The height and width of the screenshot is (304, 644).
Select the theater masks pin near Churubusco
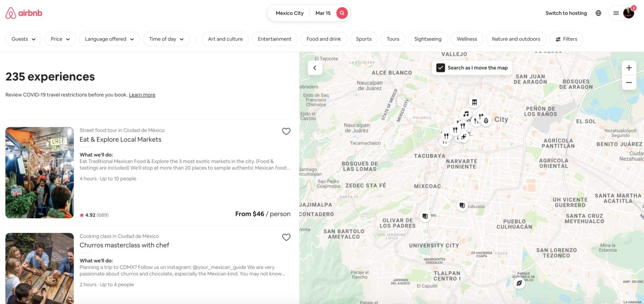462,206
